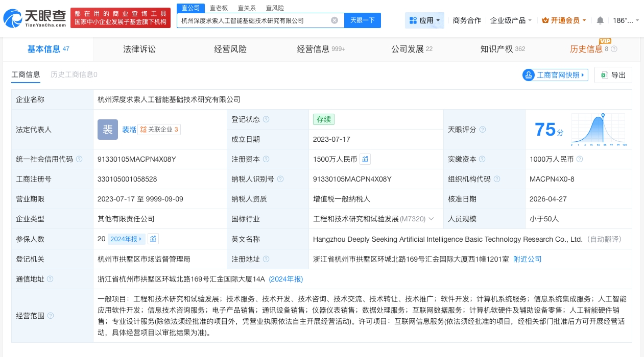Open the 商务合作 link
This screenshot has width=644, height=357.
pos(467,20)
